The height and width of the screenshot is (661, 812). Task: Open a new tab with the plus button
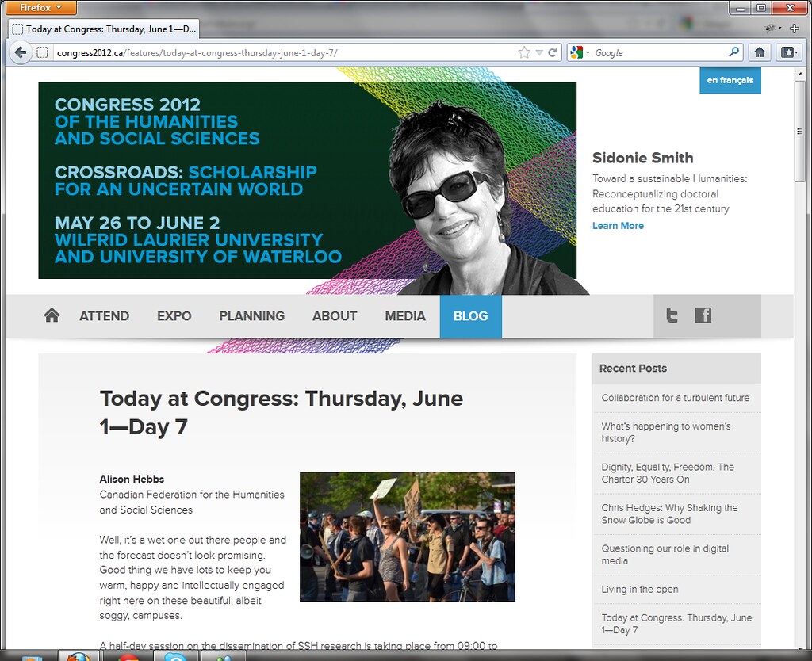pyautogui.click(x=795, y=29)
